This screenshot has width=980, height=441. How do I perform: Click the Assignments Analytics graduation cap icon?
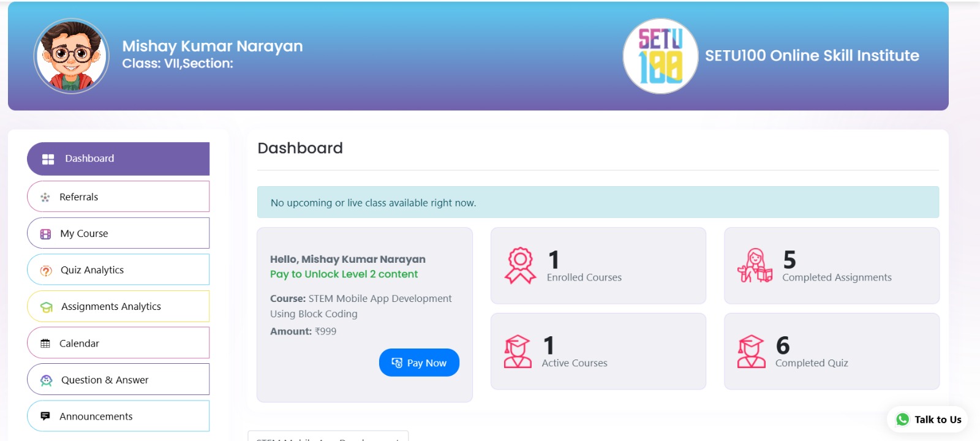(x=47, y=307)
